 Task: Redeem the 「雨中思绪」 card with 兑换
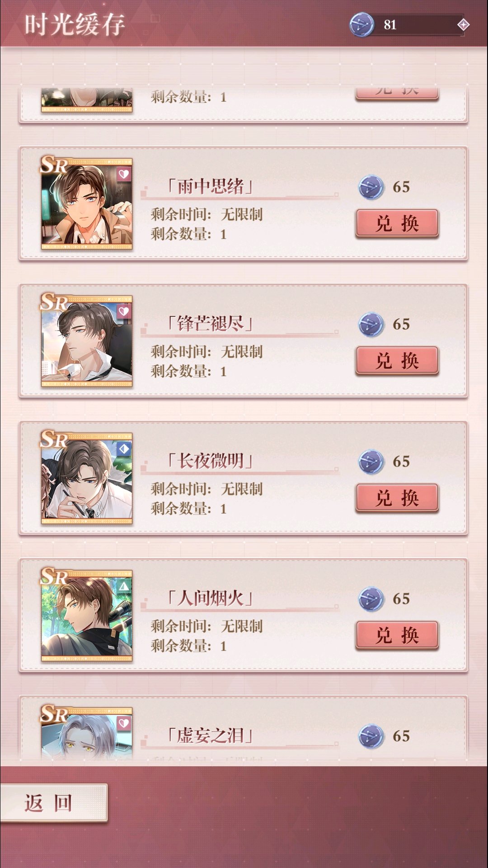[397, 223]
